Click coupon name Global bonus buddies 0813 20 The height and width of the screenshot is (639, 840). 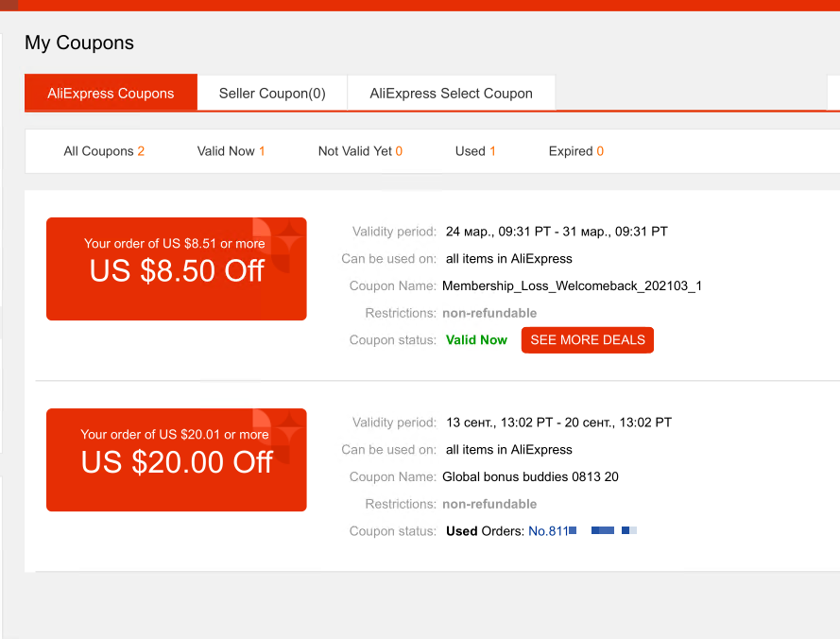tap(530, 476)
